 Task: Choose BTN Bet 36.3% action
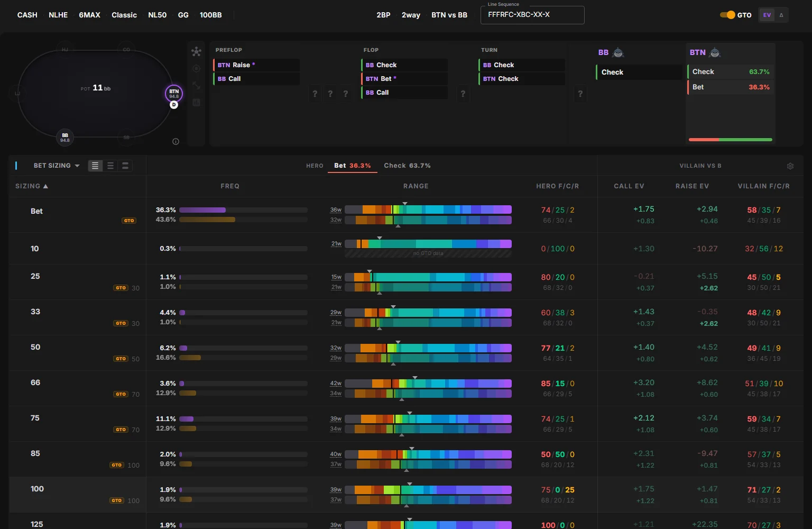coord(731,87)
